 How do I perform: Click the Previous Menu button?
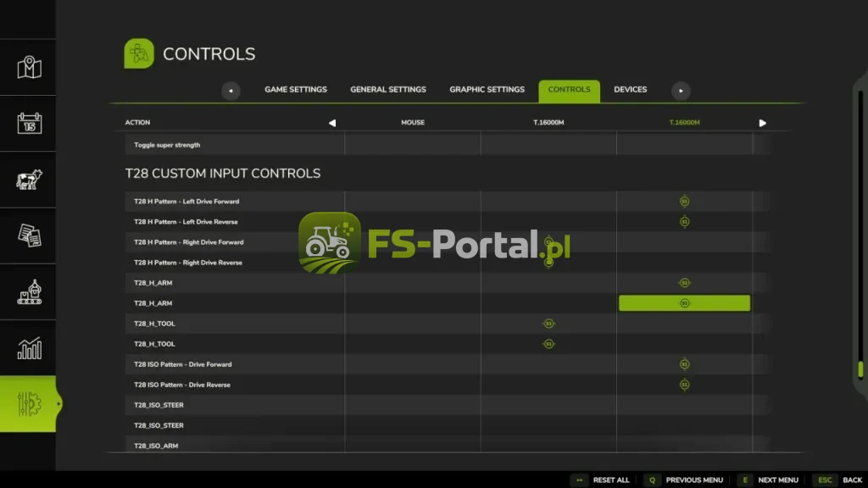[x=694, y=480]
